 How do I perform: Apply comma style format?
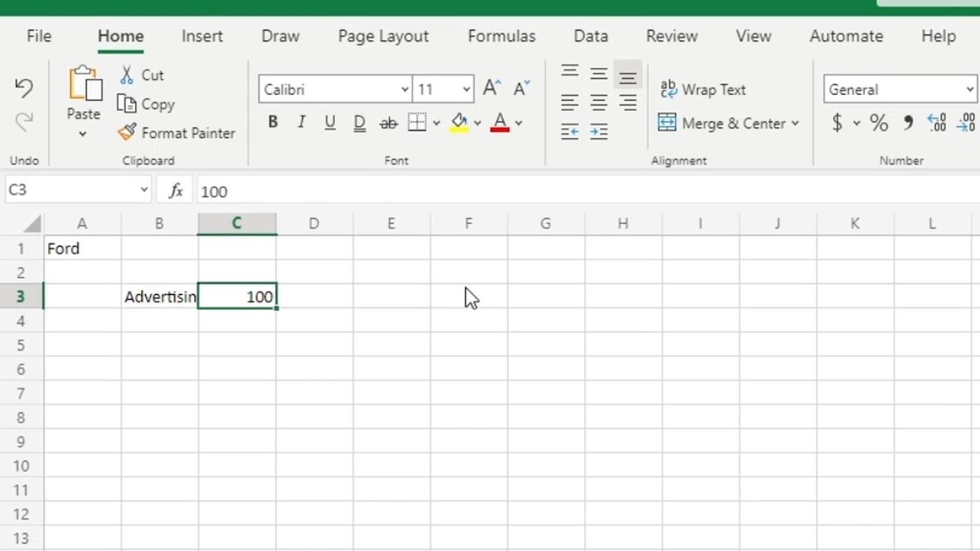pyautogui.click(x=908, y=123)
